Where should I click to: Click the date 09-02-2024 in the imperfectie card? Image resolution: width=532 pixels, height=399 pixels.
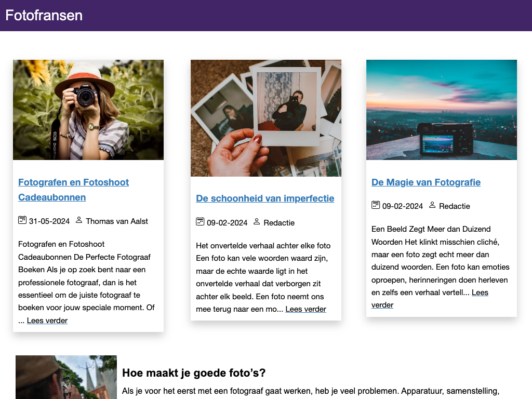tap(227, 223)
